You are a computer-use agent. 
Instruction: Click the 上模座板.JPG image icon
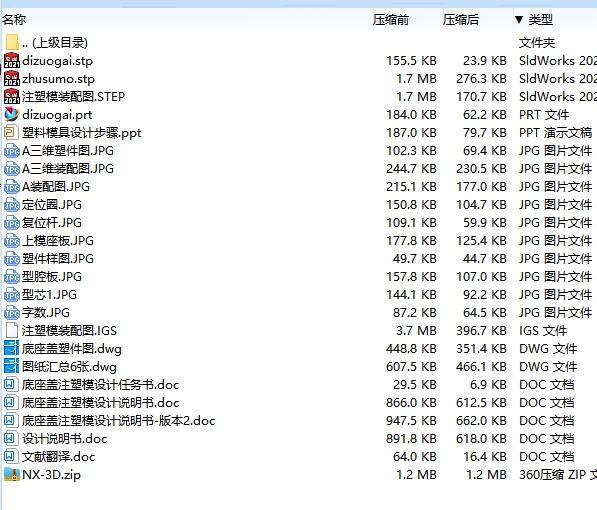pyautogui.click(x=12, y=240)
